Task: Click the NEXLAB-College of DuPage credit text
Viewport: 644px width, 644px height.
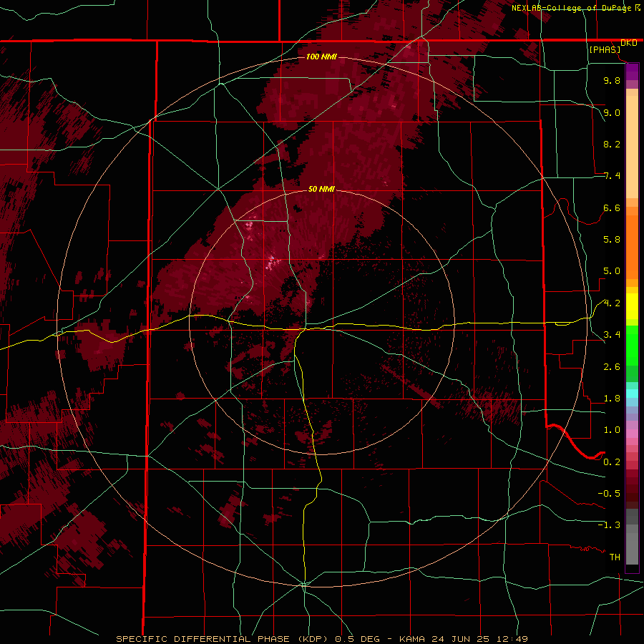Action: point(571,8)
